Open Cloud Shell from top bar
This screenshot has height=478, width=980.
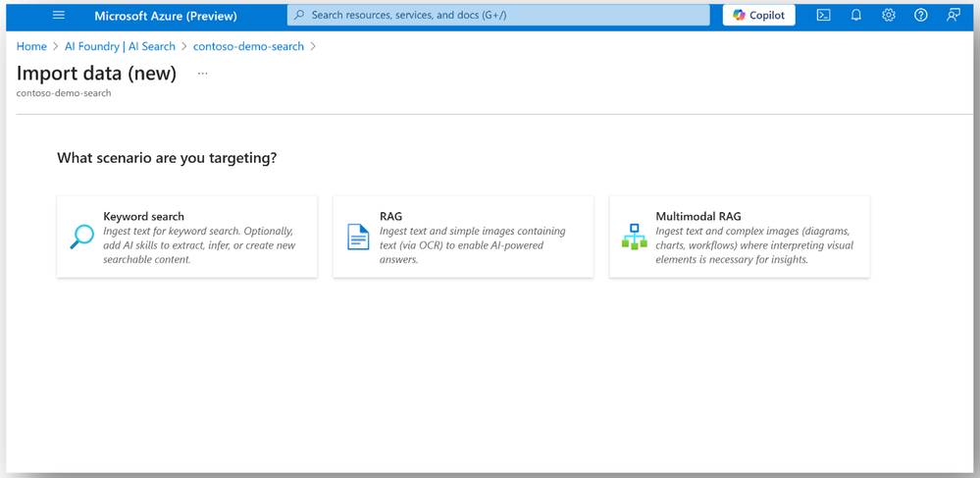(x=824, y=16)
